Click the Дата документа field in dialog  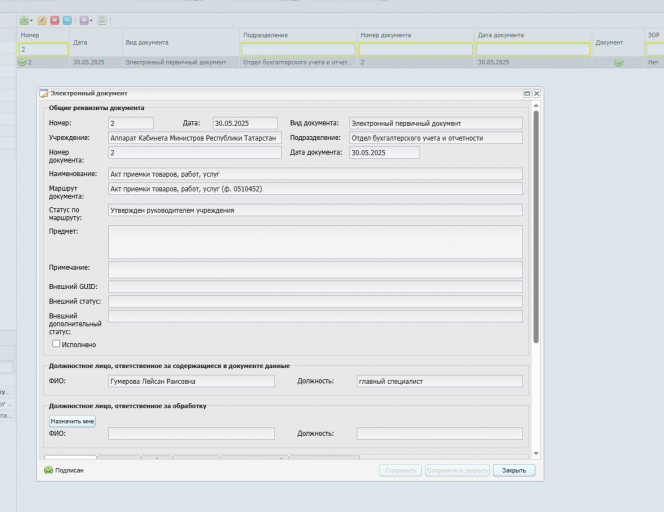pos(385,153)
